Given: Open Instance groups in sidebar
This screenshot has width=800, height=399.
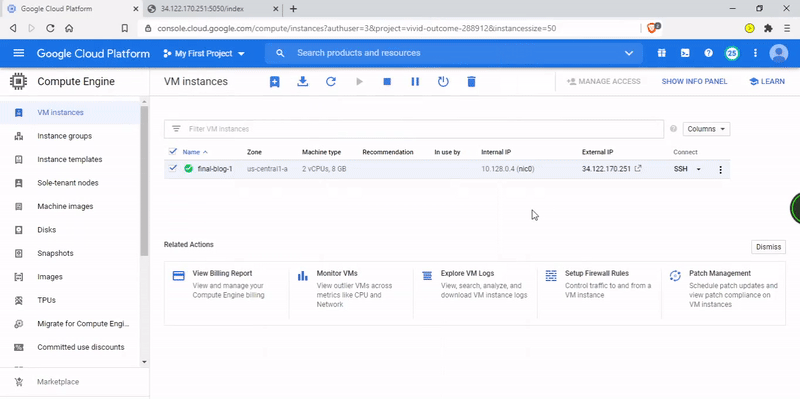Looking at the screenshot, I should pos(70,136).
